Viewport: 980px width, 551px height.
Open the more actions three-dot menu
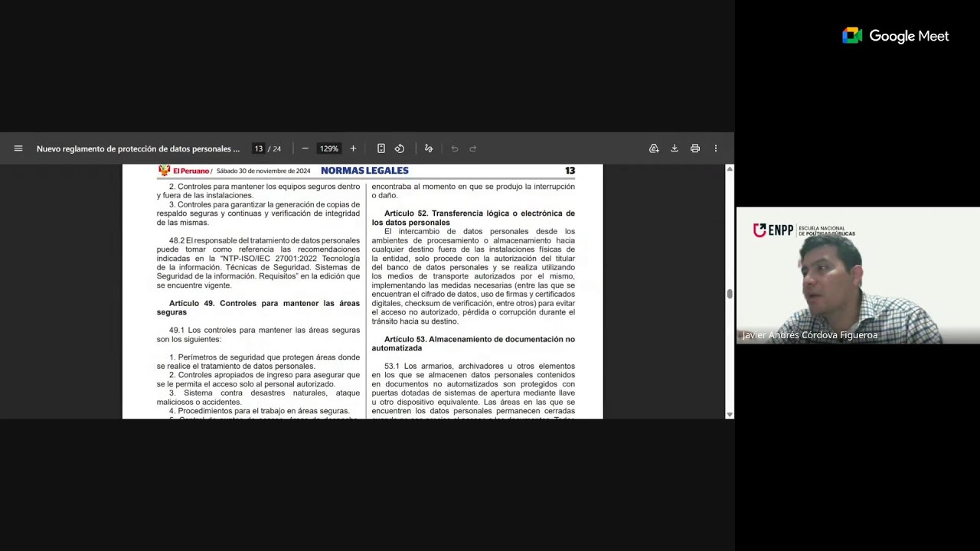pos(716,148)
